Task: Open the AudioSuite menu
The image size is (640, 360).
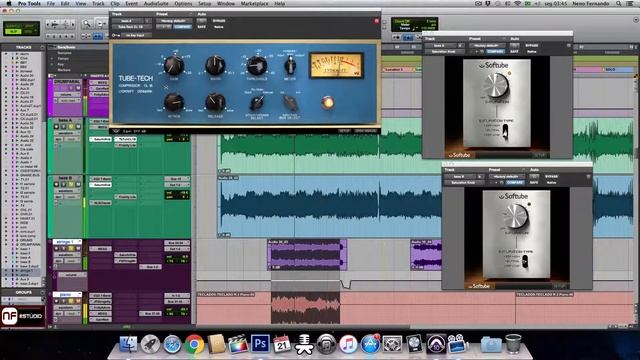Action: click(x=156, y=4)
